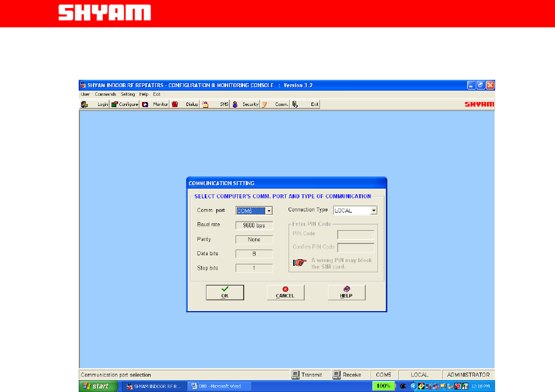Click the Confirm PIN Code field
555x392 pixels.
(x=356, y=248)
